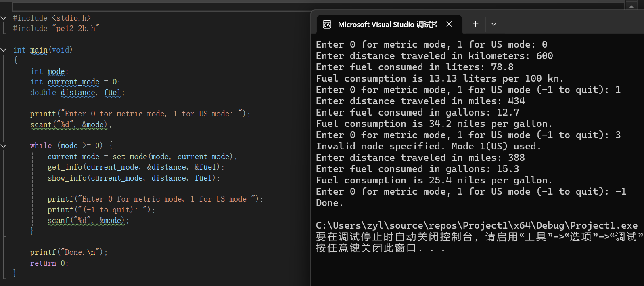Click the "Done." line in console output
Screen dimensions: 644x286
pyautogui.click(x=329, y=203)
